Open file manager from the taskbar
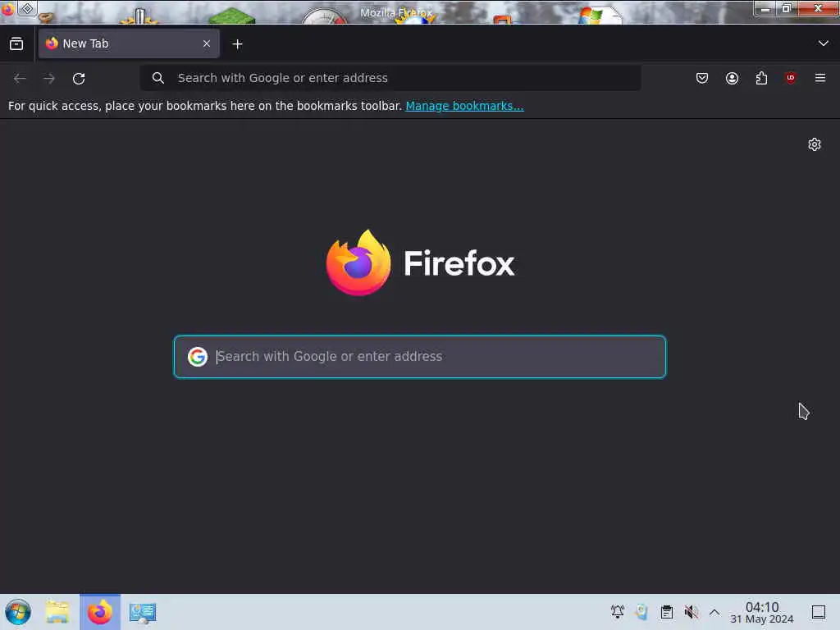840x630 pixels. [x=57, y=612]
